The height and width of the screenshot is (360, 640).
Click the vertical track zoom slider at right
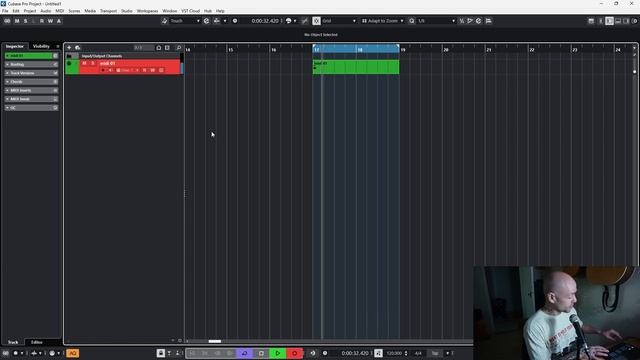click(634, 72)
